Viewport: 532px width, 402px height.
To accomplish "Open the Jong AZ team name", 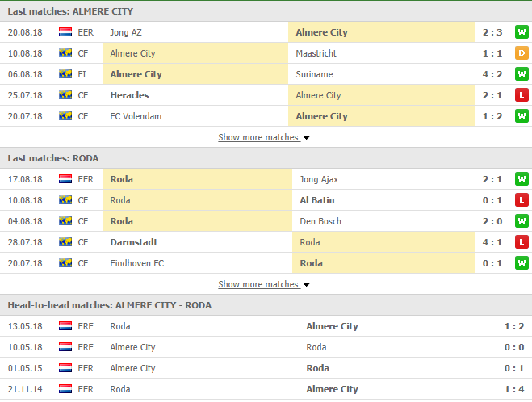I will (x=126, y=32).
